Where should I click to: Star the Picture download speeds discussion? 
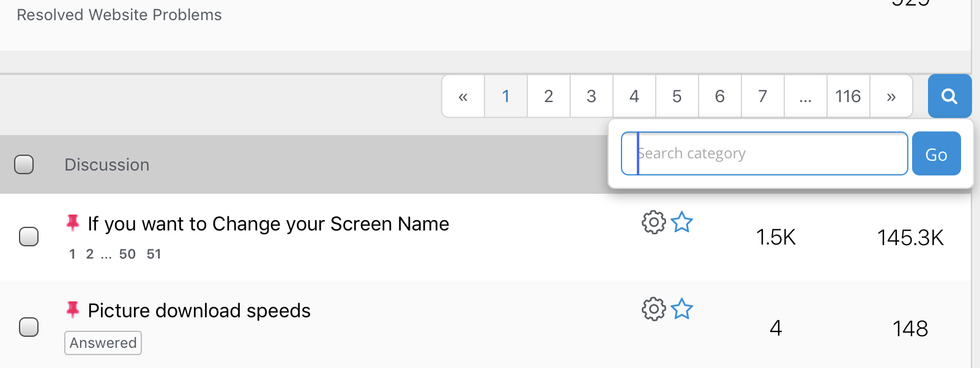681,309
